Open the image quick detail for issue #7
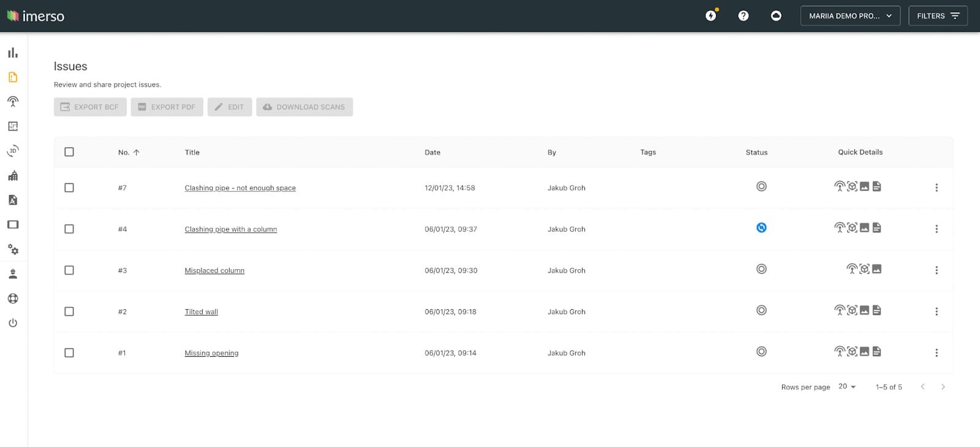Image resolution: width=980 pixels, height=447 pixels. click(x=864, y=186)
